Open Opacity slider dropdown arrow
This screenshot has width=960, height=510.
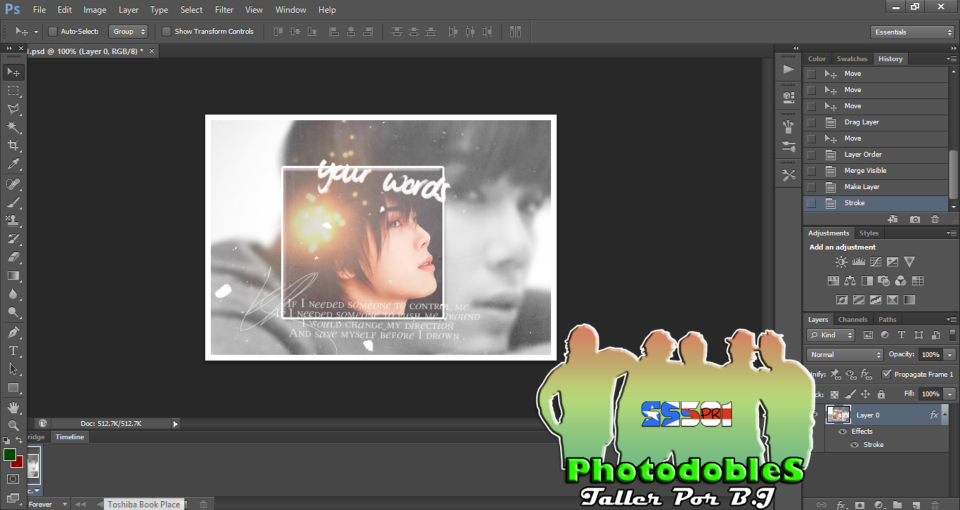(950, 354)
